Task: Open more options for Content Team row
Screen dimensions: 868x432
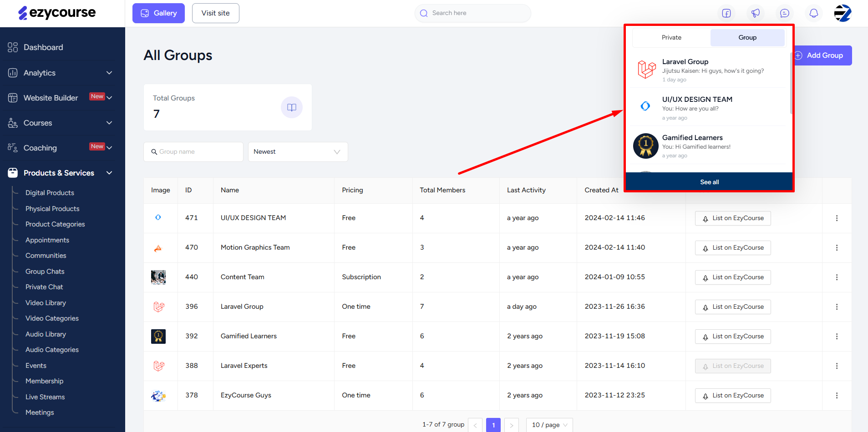Action: coord(837,277)
